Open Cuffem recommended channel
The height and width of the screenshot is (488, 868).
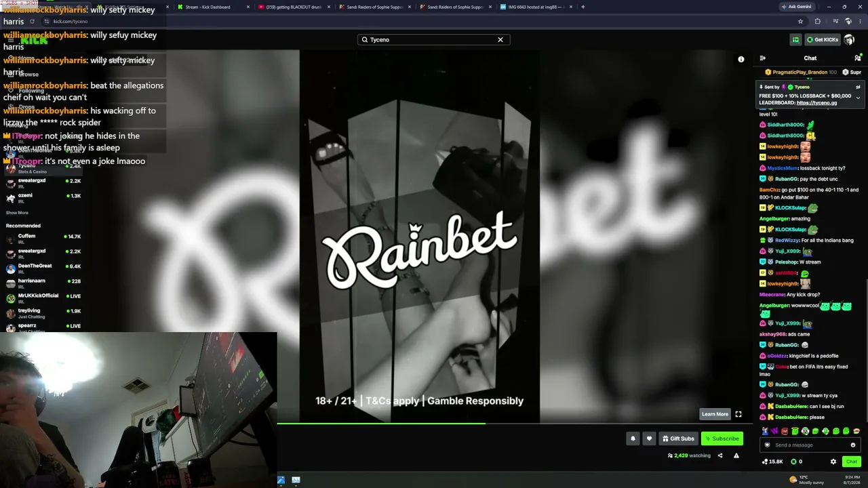[43, 239]
